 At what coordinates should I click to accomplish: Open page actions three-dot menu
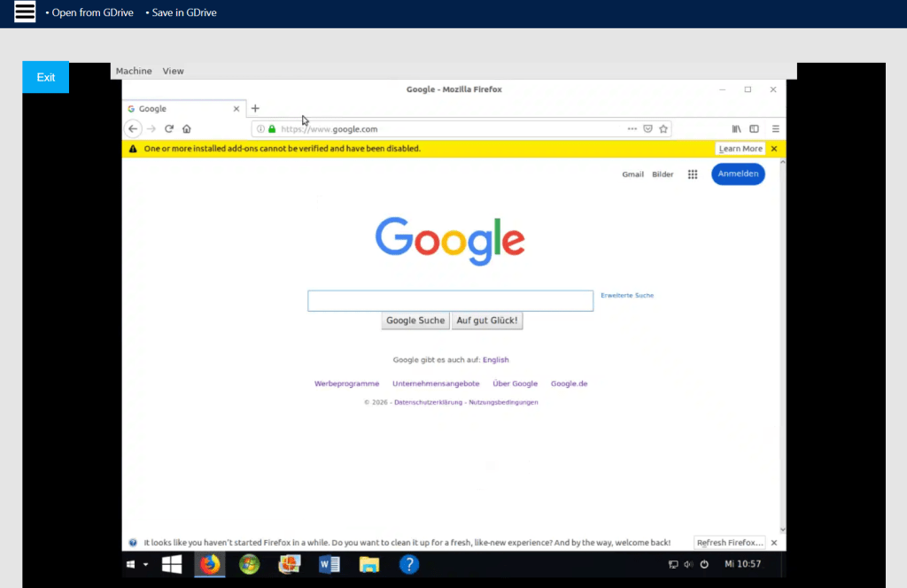[632, 129]
